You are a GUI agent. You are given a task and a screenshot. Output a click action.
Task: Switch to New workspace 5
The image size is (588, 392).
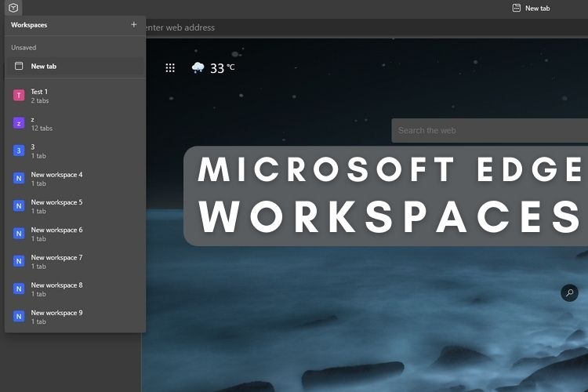point(75,206)
